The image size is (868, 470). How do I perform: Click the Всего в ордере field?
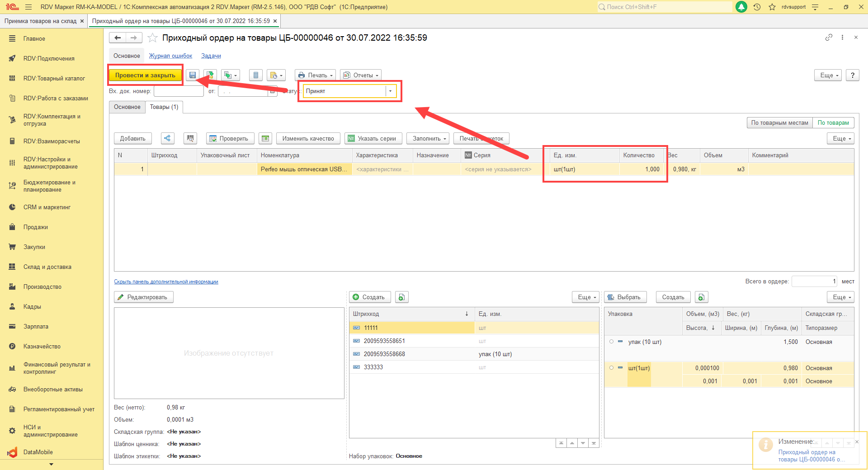pyautogui.click(x=814, y=281)
